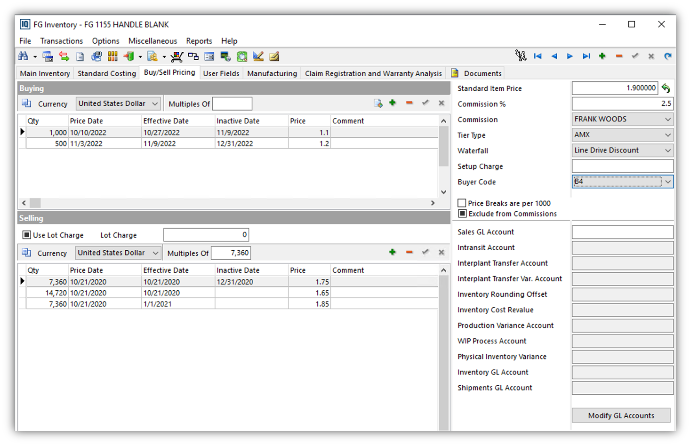The height and width of the screenshot is (445, 690).
Task: Click green arrow beside Standard Item Price
Action: click(x=666, y=88)
